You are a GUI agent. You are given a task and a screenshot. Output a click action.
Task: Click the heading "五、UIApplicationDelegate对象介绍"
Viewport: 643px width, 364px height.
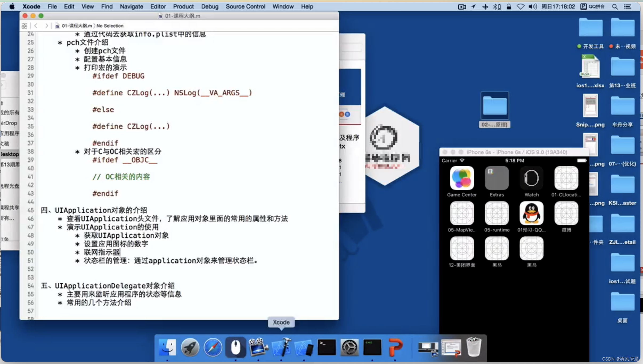[108, 286]
